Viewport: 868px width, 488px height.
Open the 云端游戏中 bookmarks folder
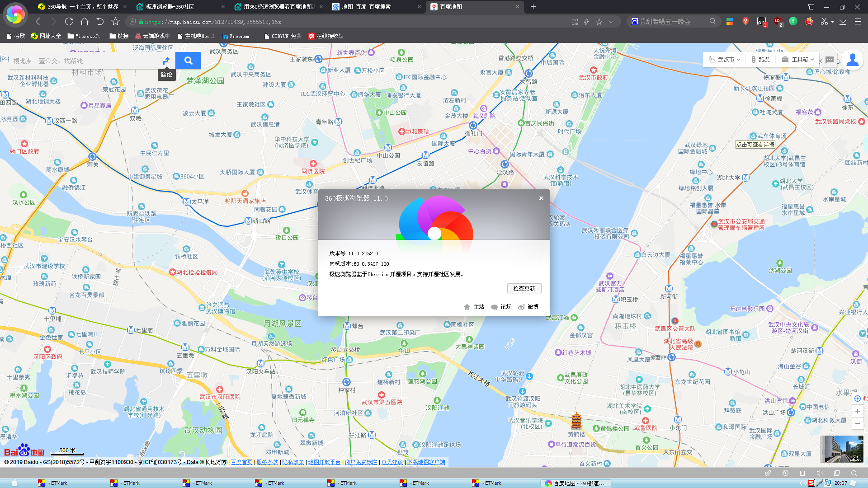[x=152, y=36]
